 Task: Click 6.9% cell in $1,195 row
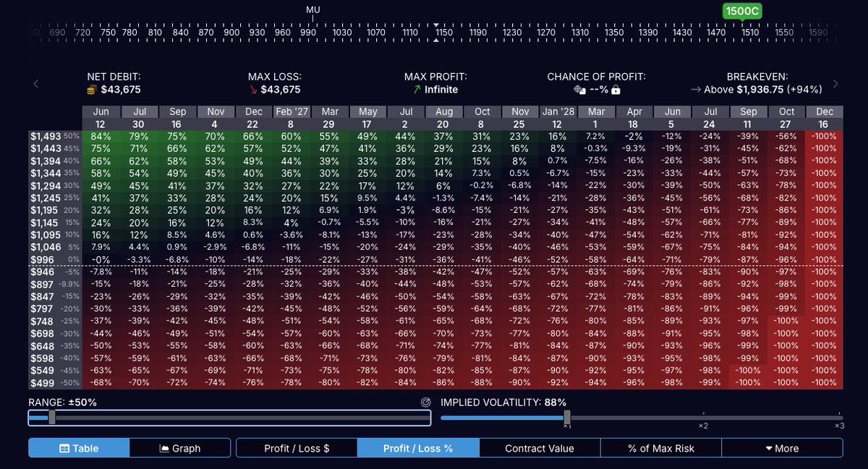330,210
